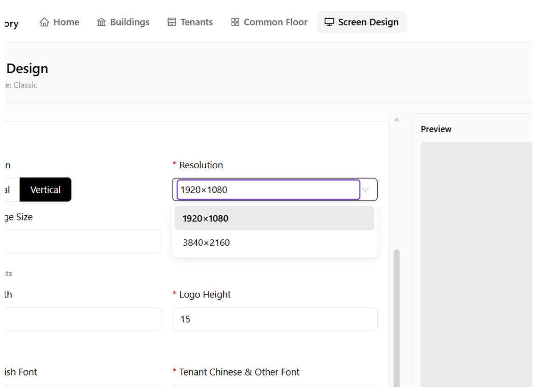Click the Image Size input field
The height and width of the screenshot is (392, 537).
[x=82, y=242]
